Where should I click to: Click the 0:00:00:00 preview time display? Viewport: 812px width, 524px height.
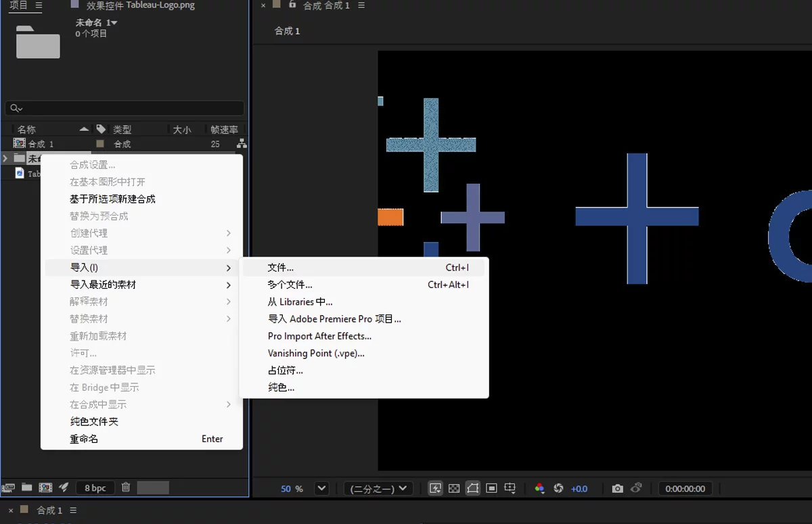coord(685,488)
